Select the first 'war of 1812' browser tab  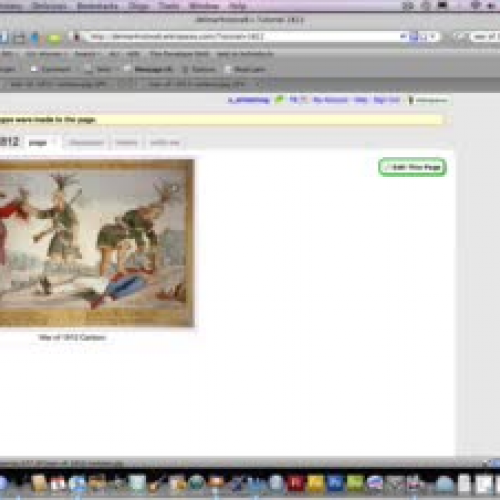[58, 84]
